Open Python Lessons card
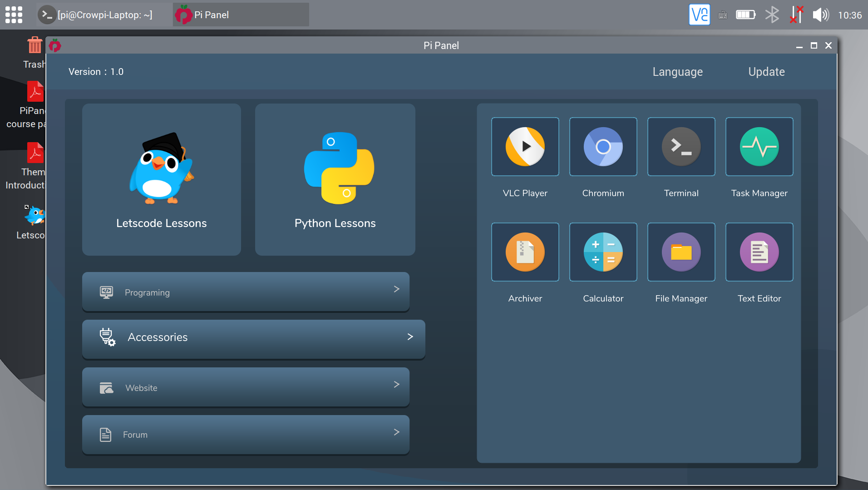The image size is (868, 490). click(x=335, y=179)
